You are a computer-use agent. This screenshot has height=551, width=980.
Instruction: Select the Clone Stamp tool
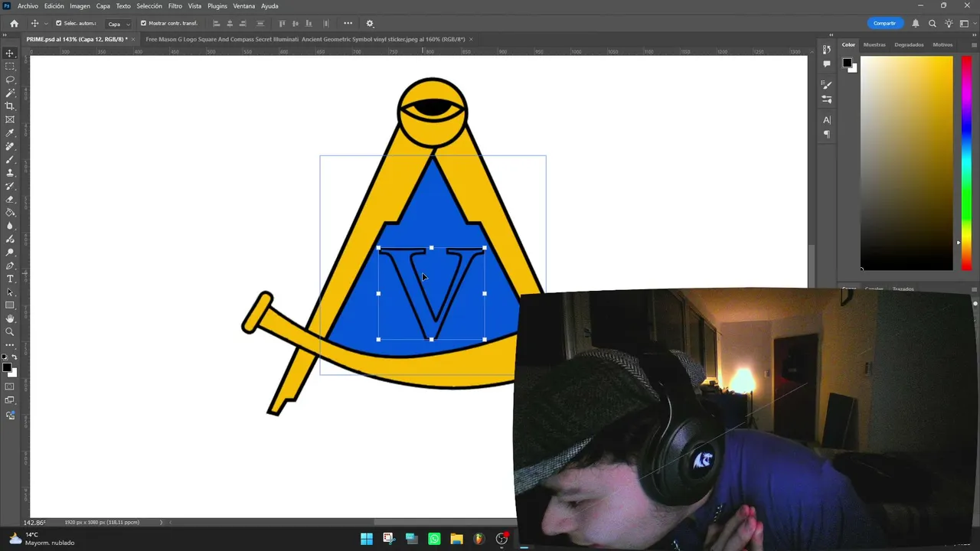(10, 173)
